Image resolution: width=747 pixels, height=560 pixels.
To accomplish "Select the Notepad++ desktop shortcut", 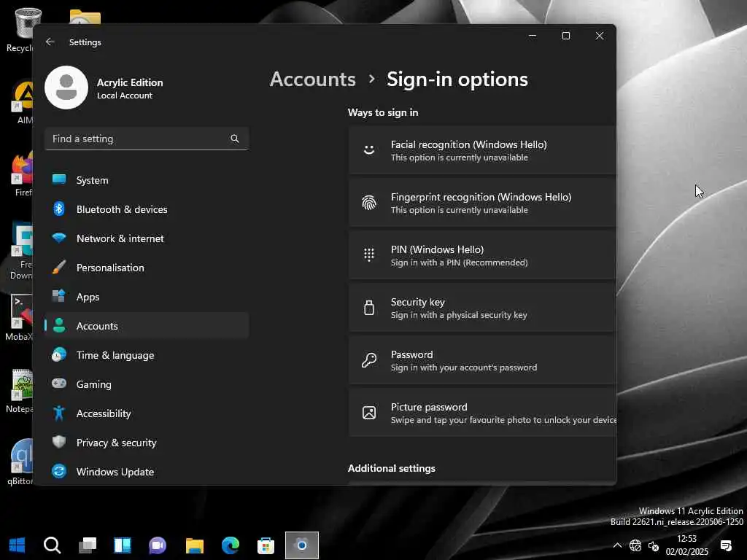I will point(20,391).
